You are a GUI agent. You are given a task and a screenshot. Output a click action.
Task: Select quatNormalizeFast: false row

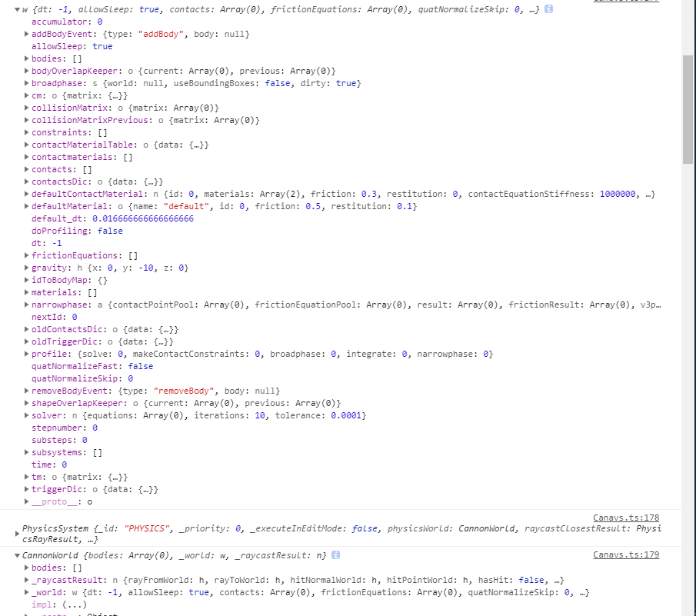92,367
